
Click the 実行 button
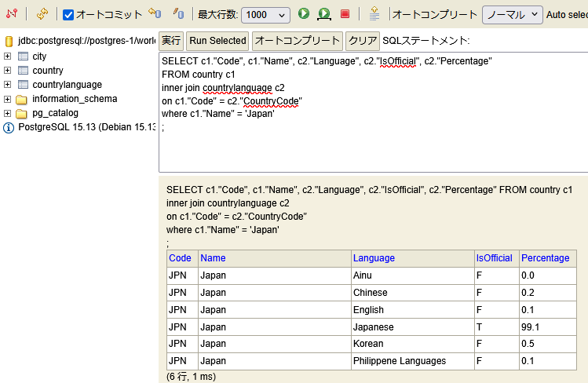[171, 41]
